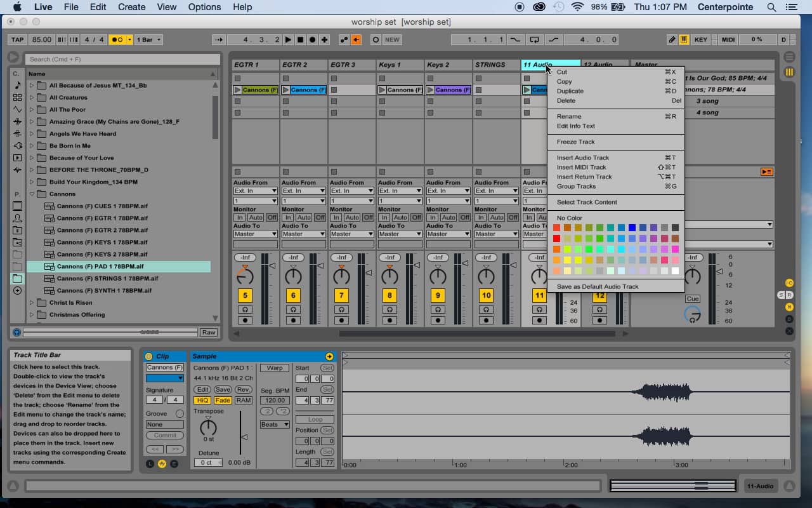Toggle track 10 activator button

[486, 295]
